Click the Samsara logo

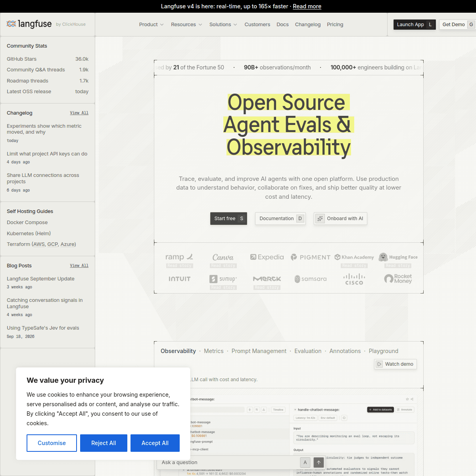click(x=311, y=279)
